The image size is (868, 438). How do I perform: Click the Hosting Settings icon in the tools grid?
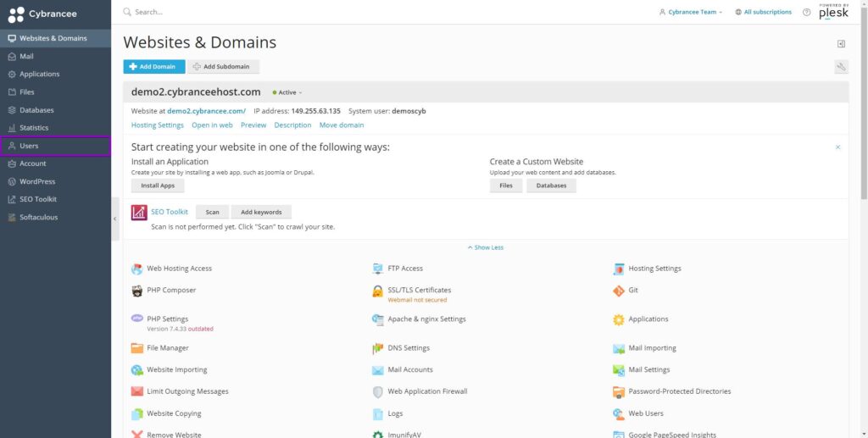click(618, 269)
